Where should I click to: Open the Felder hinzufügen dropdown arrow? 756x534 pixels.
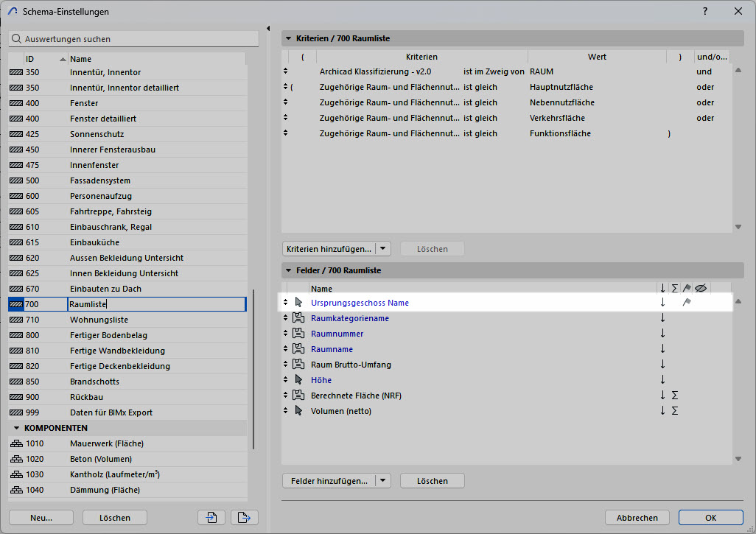[382, 481]
